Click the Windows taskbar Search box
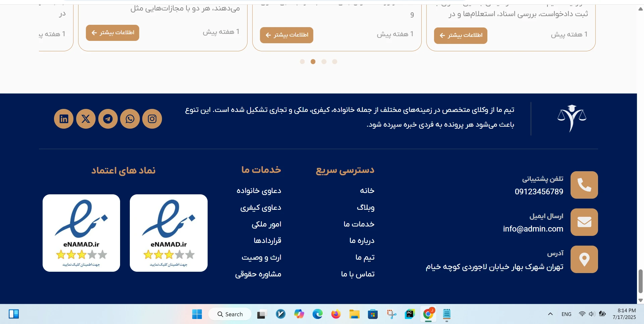 click(230, 314)
